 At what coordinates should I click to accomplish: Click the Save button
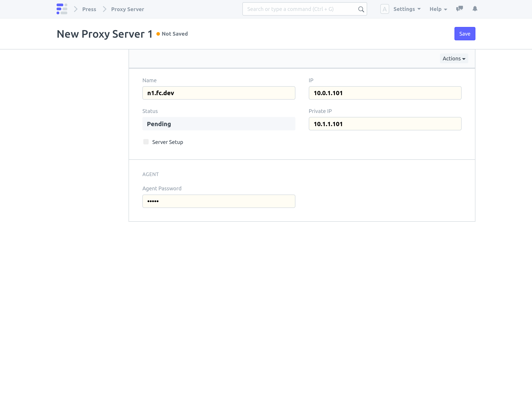point(465,33)
